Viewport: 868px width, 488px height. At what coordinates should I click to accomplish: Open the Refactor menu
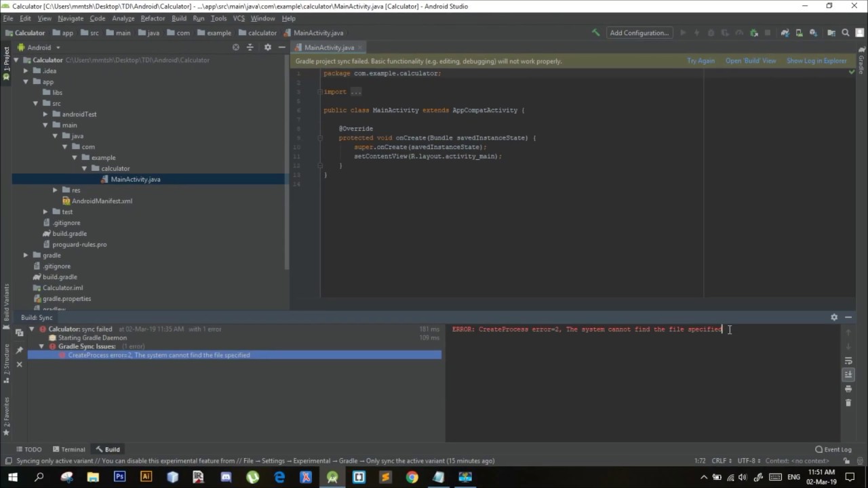tap(153, 18)
